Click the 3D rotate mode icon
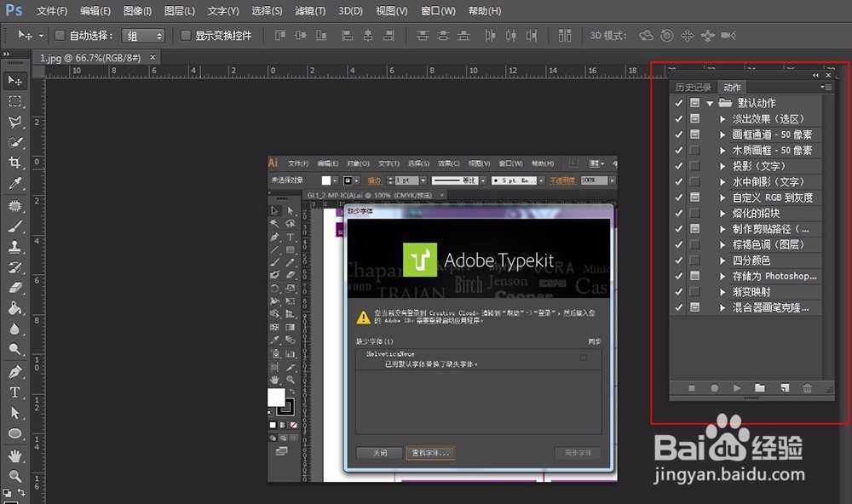The width and height of the screenshot is (852, 504). [x=646, y=35]
